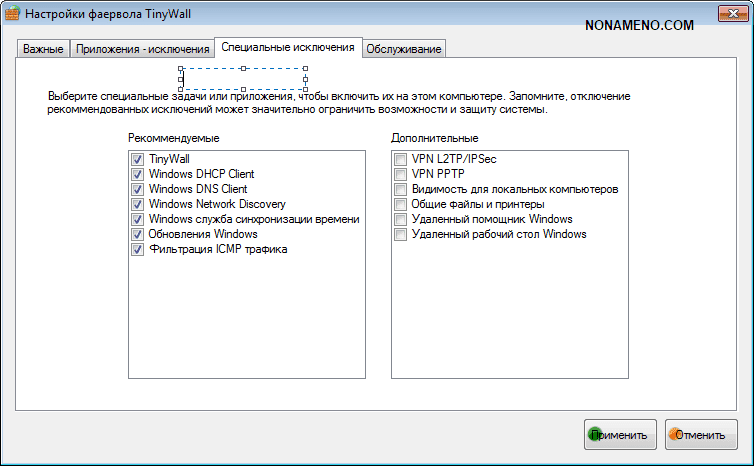Viewport: 754px width, 466px height.
Task: Click the green icon on Применить button
Action: (x=597, y=435)
